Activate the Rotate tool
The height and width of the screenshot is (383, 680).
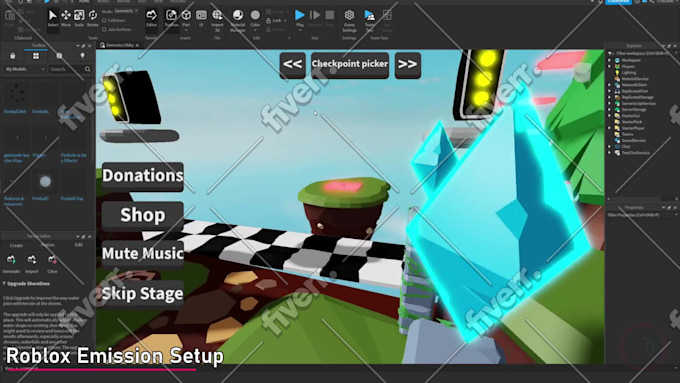pyautogui.click(x=92, y=18)
